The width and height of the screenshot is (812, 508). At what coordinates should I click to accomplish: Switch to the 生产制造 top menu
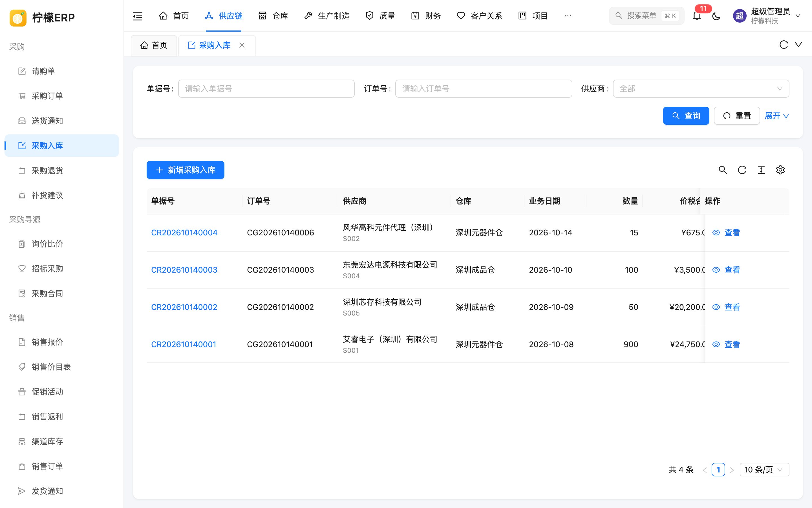pyautogui.click(x=327, y=16)
